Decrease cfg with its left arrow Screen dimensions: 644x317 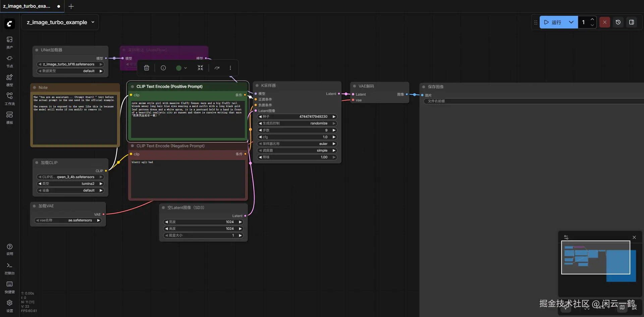click(260, 137)
